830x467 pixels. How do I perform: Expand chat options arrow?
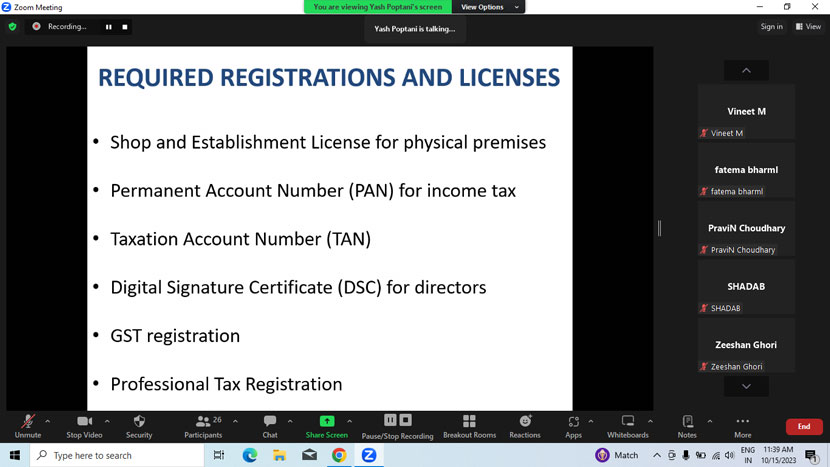[290, 421]
